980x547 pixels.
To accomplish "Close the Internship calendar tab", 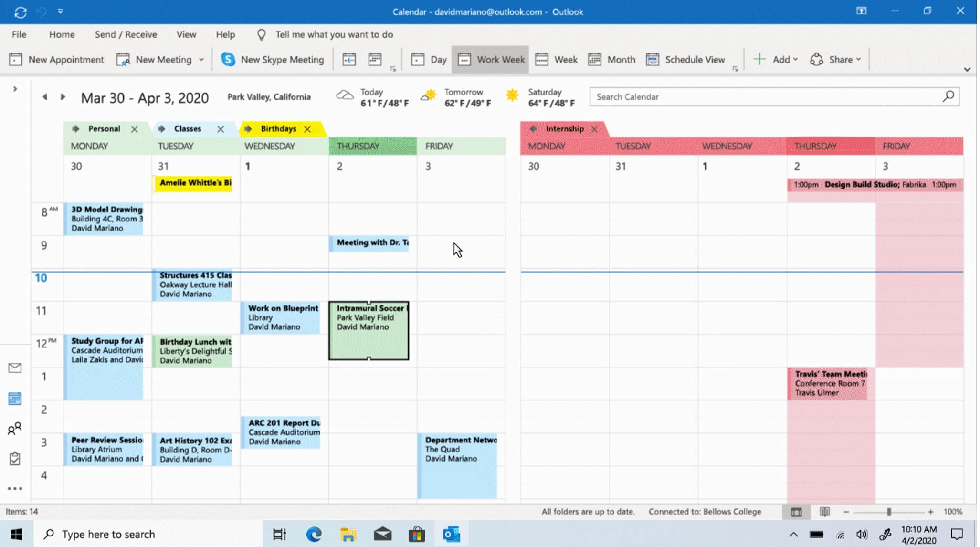I will point(594,129).
